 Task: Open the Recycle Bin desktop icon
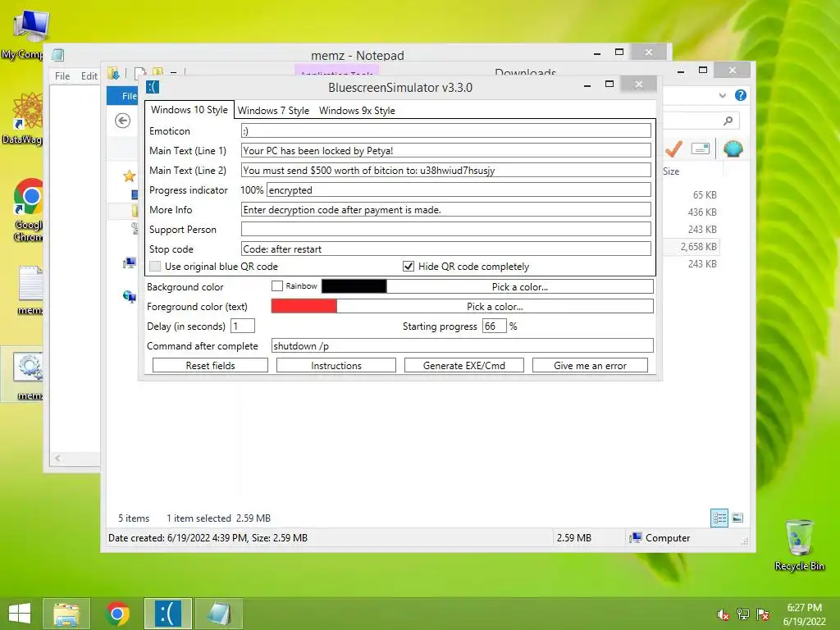coord(799,546)
